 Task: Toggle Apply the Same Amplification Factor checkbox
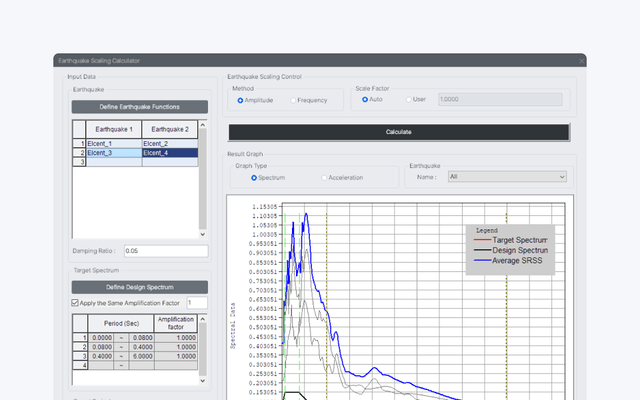point(75,303)
